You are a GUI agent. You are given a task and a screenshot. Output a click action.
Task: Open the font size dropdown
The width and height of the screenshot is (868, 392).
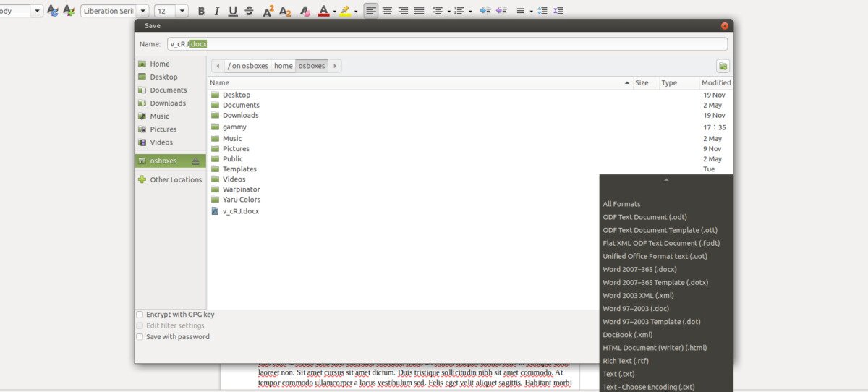click(182, 11)
